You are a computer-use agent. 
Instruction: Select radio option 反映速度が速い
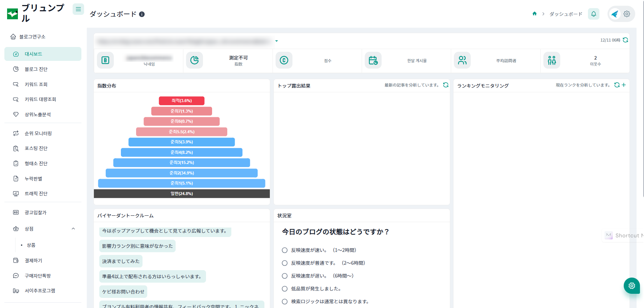point(285,250)
